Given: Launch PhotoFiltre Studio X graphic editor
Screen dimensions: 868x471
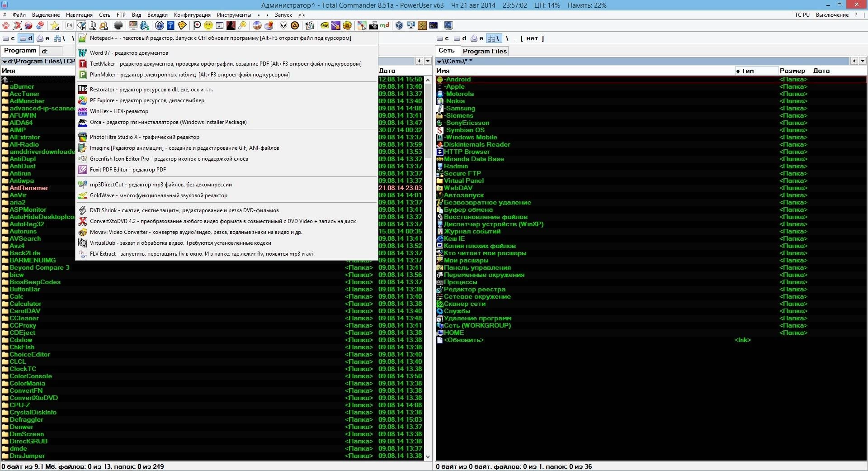Looking at the screenshot, I should tap(226, 137).
